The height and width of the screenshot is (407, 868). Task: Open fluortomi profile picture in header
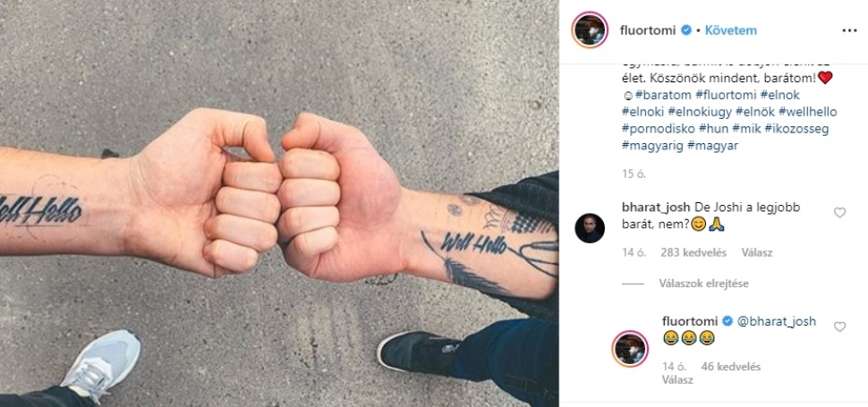coord(590,30)
